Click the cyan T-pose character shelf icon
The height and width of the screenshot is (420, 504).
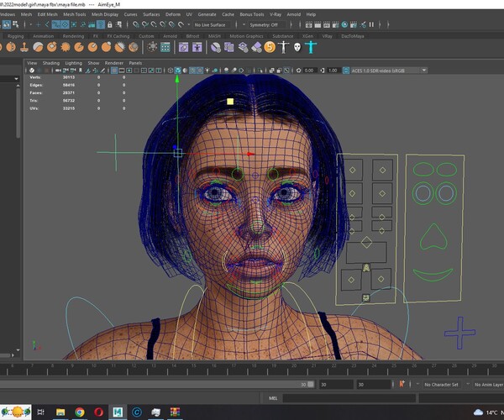tap(311, 47)
